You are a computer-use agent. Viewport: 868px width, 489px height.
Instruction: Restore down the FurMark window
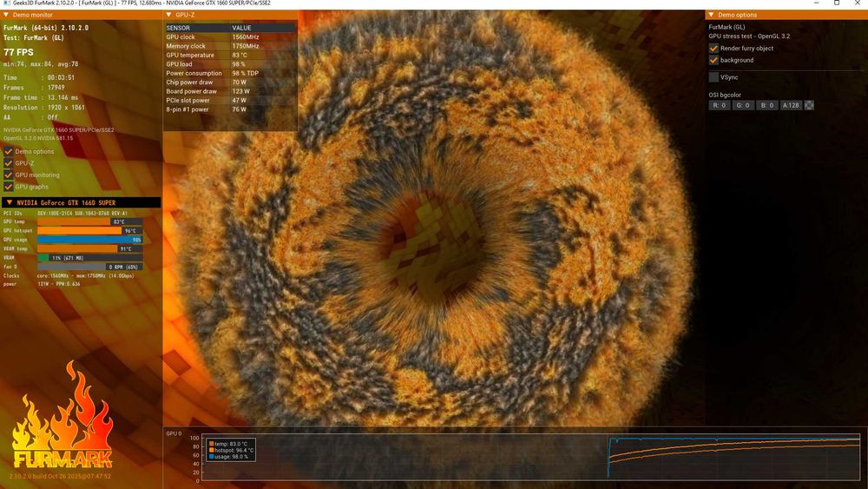(837, 3)
